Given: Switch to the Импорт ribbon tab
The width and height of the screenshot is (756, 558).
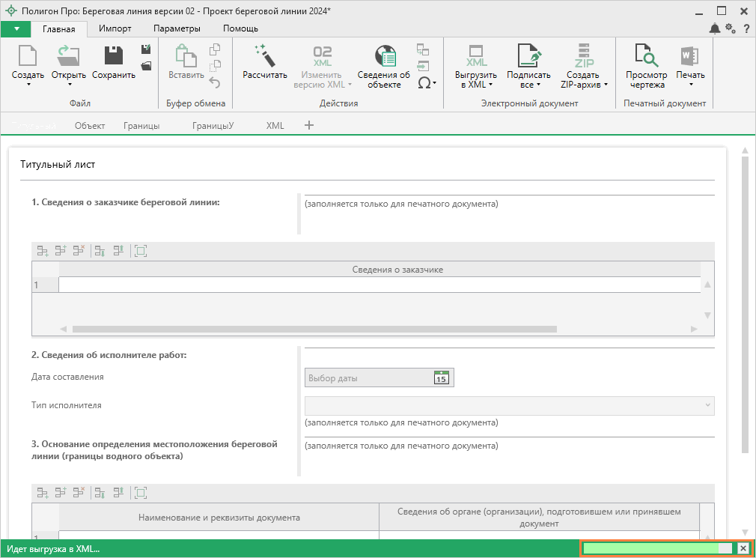Looking at the screenshot, I should click(115, 28).
